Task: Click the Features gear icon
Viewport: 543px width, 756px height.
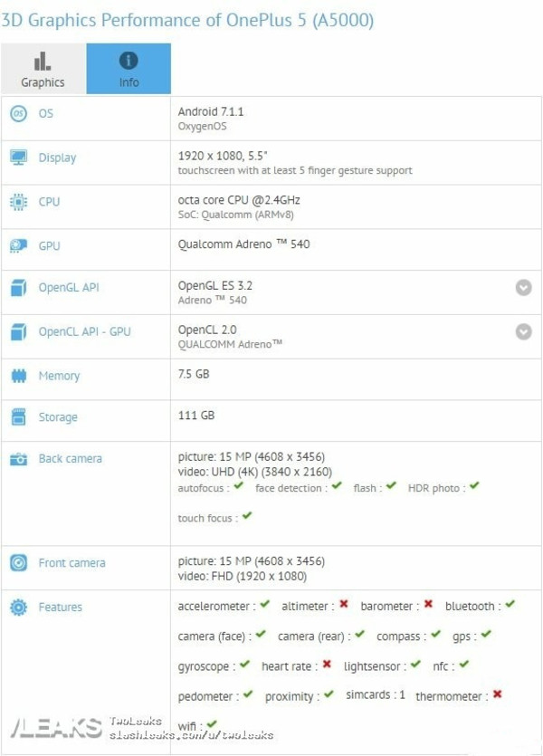Action: [x=18, y=608]
